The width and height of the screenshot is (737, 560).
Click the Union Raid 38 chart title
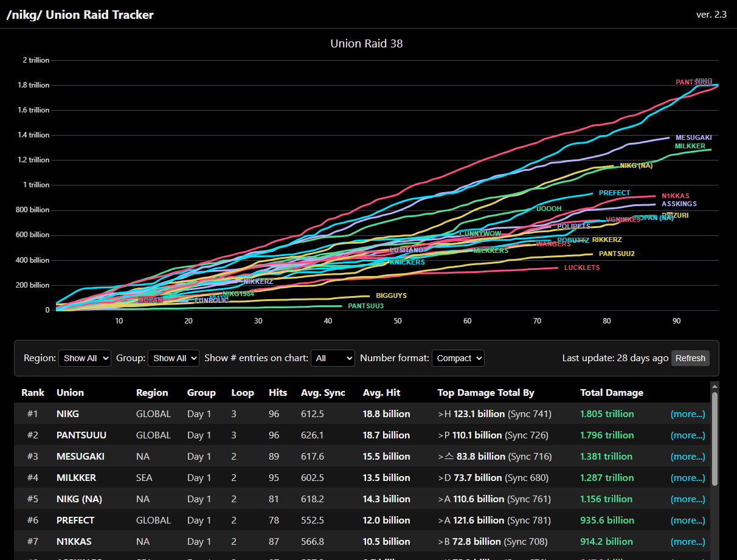367,44
